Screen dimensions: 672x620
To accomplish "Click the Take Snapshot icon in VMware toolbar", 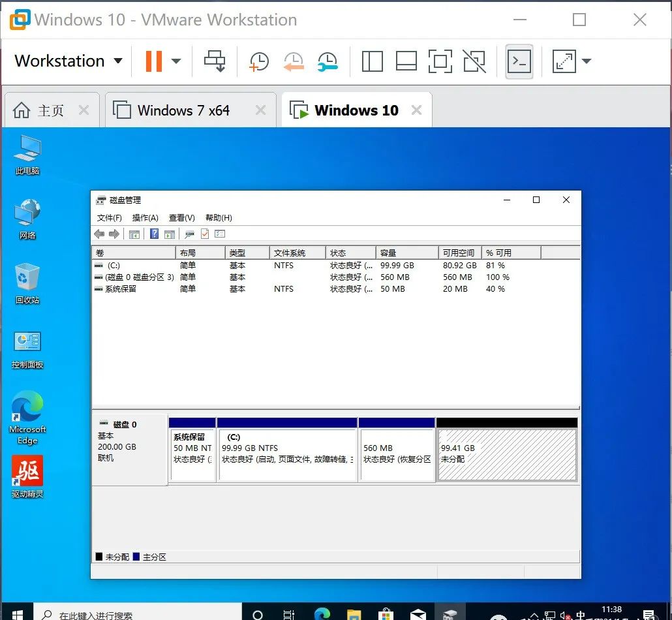I will 258,61.
